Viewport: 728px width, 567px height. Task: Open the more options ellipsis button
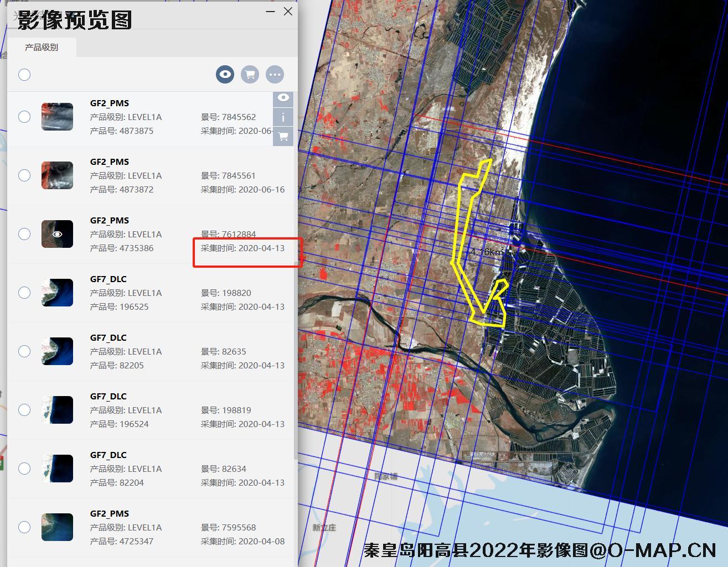275,74
